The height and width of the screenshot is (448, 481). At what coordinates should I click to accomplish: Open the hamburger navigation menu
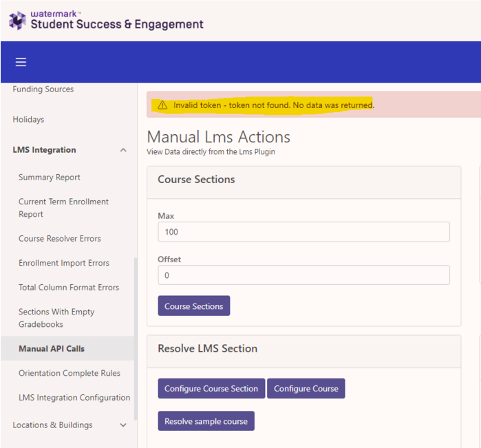point(21,62)
